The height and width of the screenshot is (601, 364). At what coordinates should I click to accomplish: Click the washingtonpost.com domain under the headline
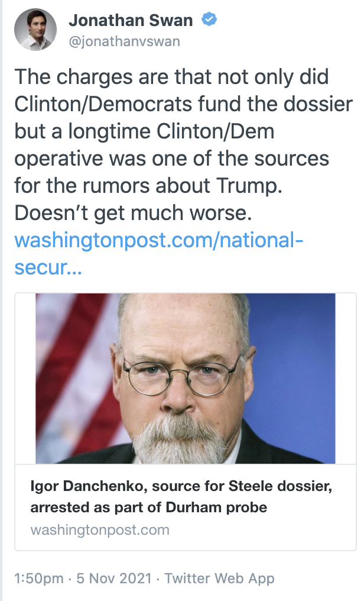click(x=100, y=529)
